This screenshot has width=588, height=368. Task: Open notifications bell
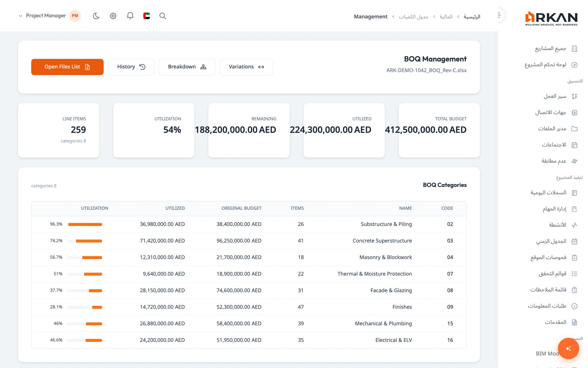tap(130, 16)
